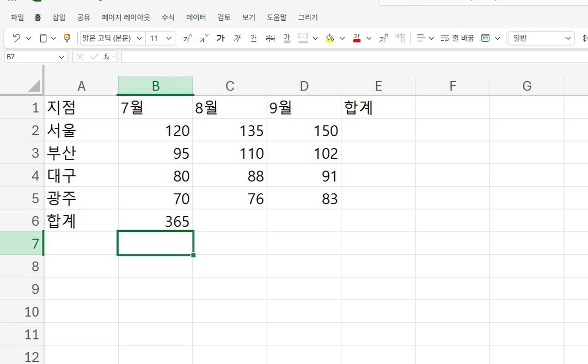The width and height of the screenshot is (588, 364).
Task: Switch to the 그리기 tab
Action: click(308, 17)
